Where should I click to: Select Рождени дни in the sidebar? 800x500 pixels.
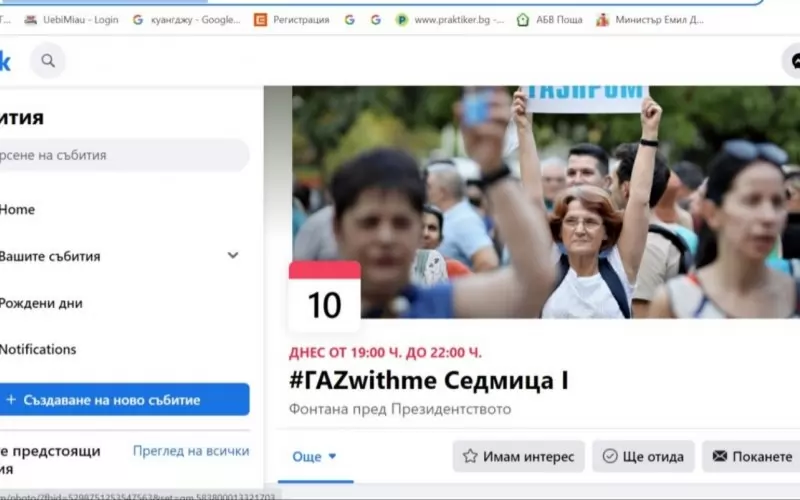click(x=41, y=303)
